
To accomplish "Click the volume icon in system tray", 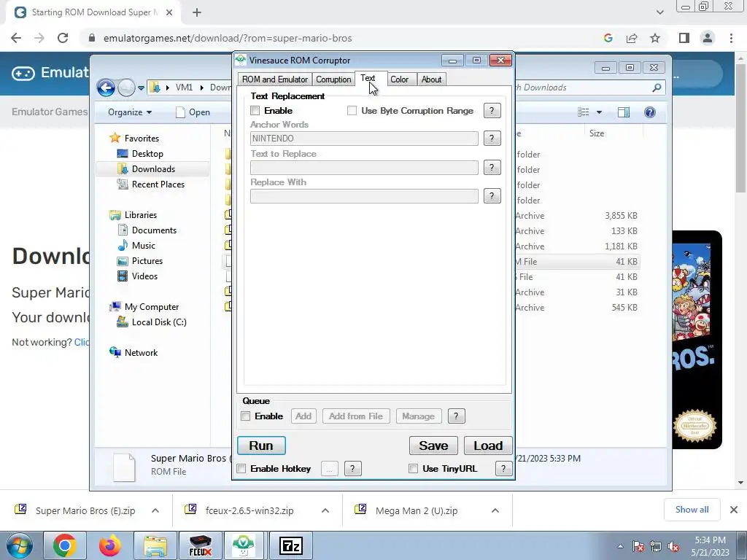I will click(x=673, y=547).
